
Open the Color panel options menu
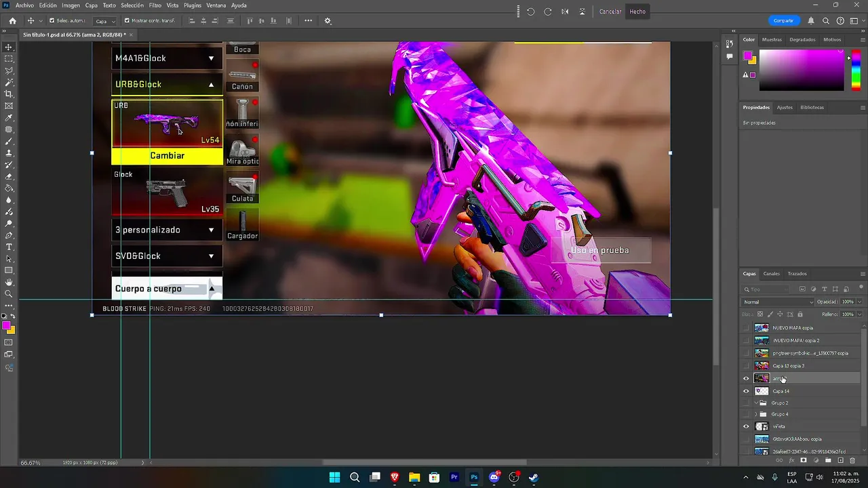[x=863, y=39]
